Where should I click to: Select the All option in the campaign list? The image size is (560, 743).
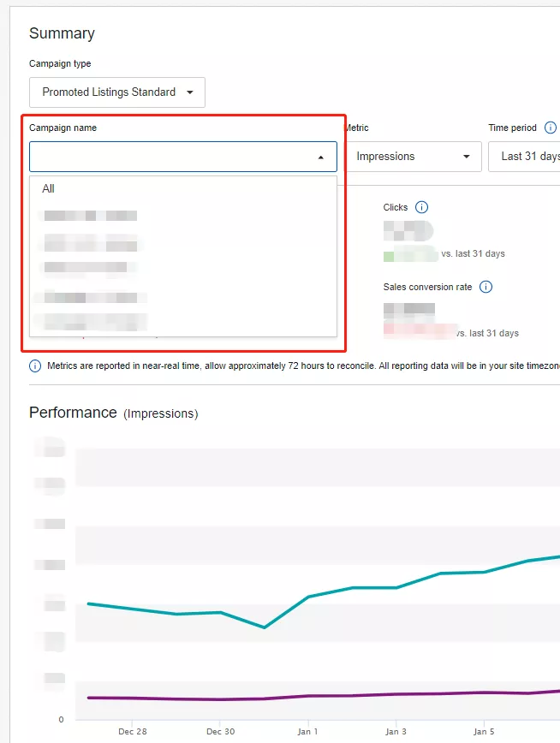point(49,188)
